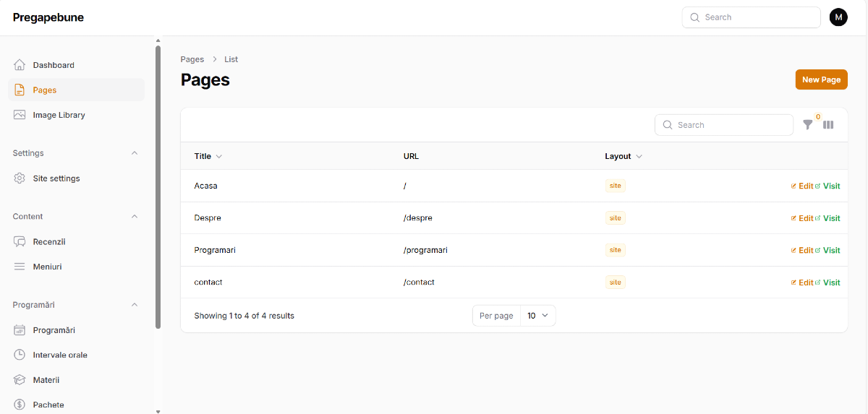Collapse the Programări sidebar group
868x414 pixels.
pyautogui.click(x=135, y=305)
